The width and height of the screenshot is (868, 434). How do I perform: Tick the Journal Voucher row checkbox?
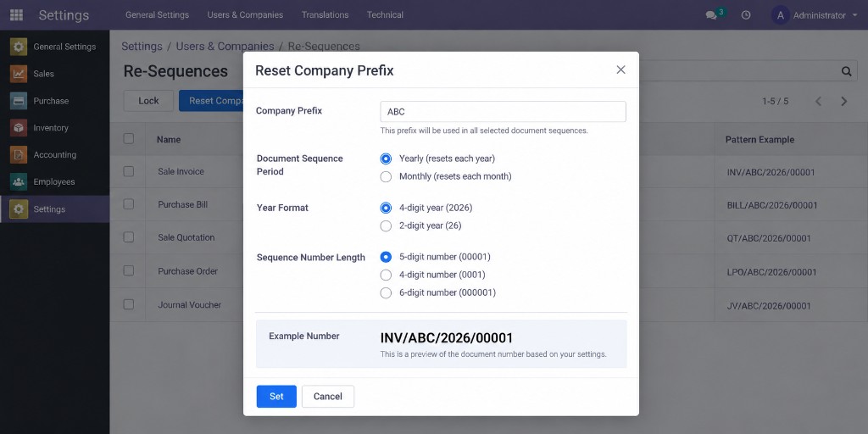coord(129,304)
